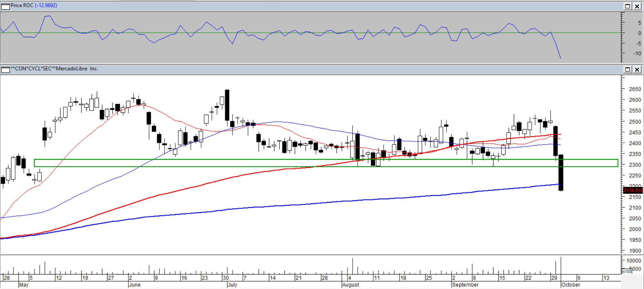Viewport: 644px width, 289px height.
Task: Click the x100 volume scale label
Action: click(x=626, y=271)
